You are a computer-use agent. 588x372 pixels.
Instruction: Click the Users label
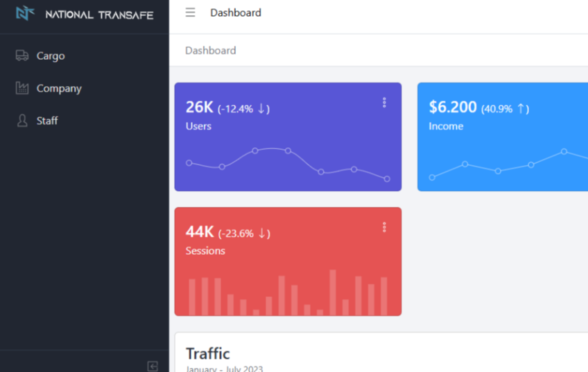tap(198, 126)
